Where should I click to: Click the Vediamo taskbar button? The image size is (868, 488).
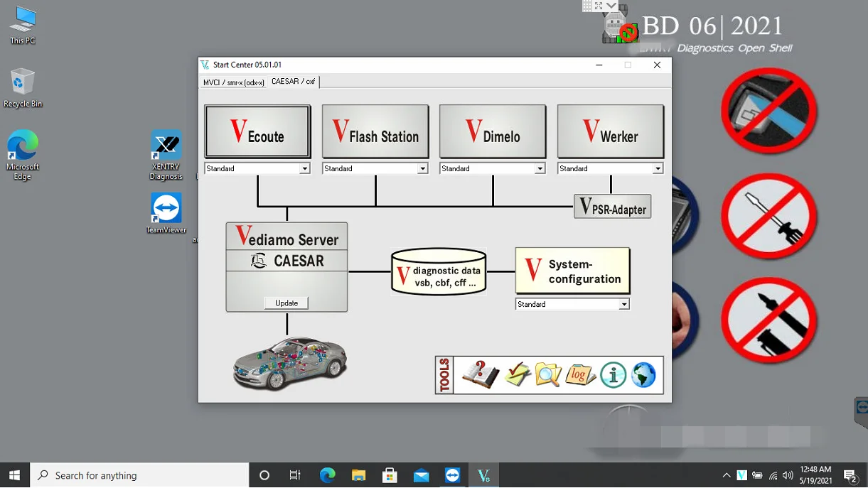click(x=483, y=475)
